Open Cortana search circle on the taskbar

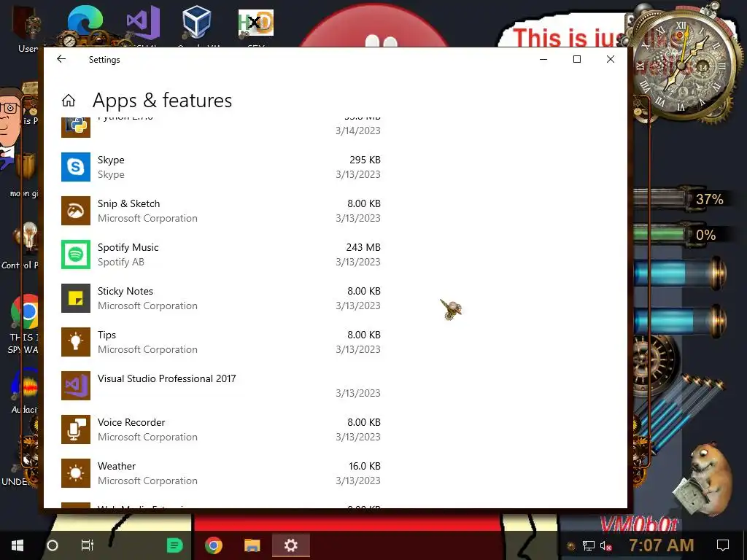click(53, 545)
